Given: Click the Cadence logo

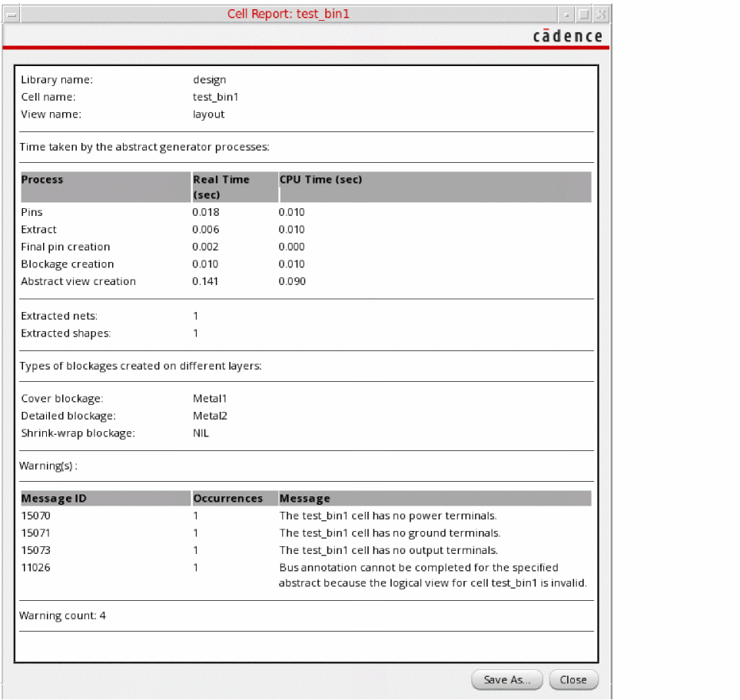Looking at the screenshot, I should coord(567,36).
